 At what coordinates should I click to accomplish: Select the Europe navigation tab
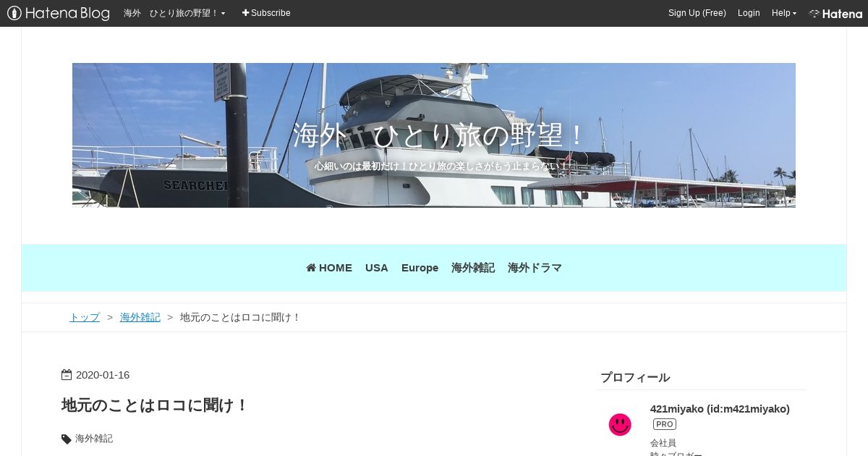click(420, 268)
